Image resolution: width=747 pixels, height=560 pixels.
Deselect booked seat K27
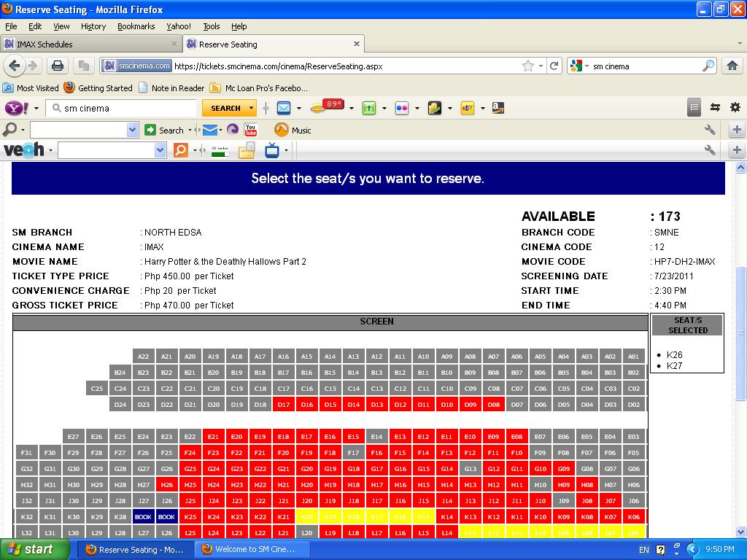click(x=143, y=517)
